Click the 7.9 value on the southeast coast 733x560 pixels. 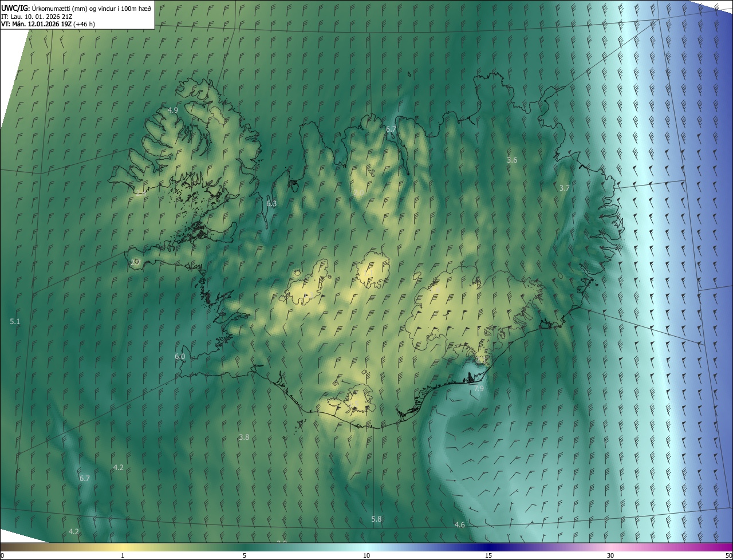point(479,389)
